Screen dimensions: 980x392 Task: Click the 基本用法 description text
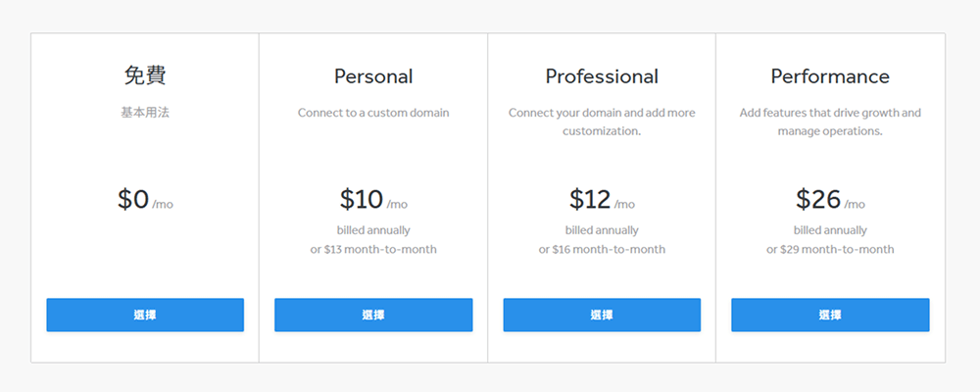click(x=145, y=113)
